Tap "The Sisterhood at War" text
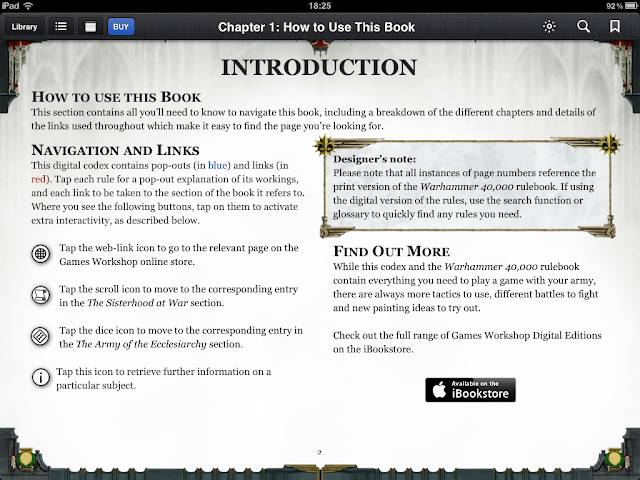The image size is (640, 480). [x=138, y=303]
